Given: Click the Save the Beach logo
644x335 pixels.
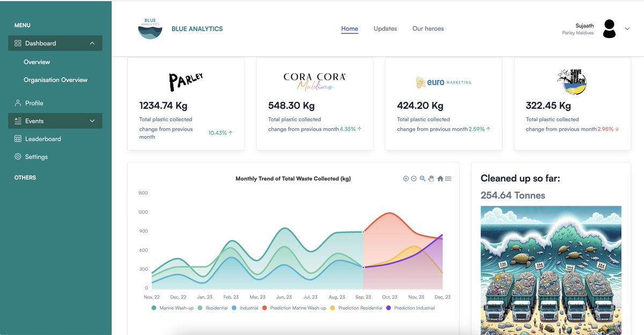Looking at the screenshot, I should click(572, 82).
